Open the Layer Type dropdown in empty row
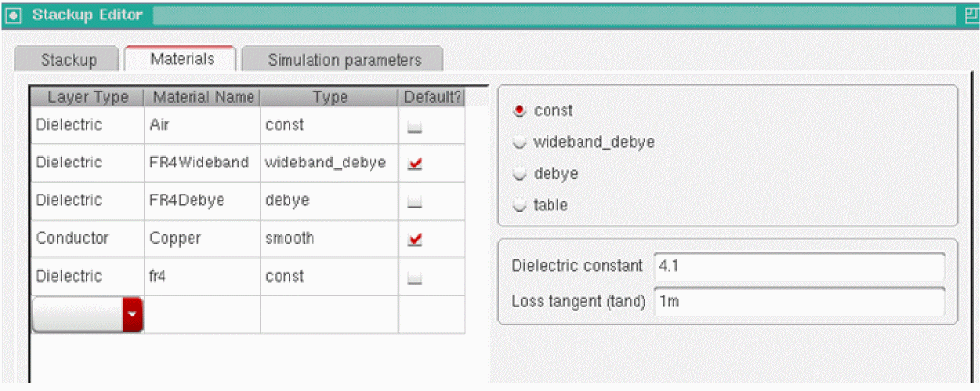The height and width of the screenshot is (391, 980). [x=133, y=315]
